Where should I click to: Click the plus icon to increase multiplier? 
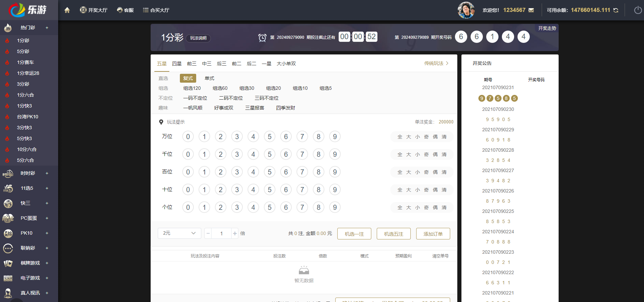click(x=235, y=233)
